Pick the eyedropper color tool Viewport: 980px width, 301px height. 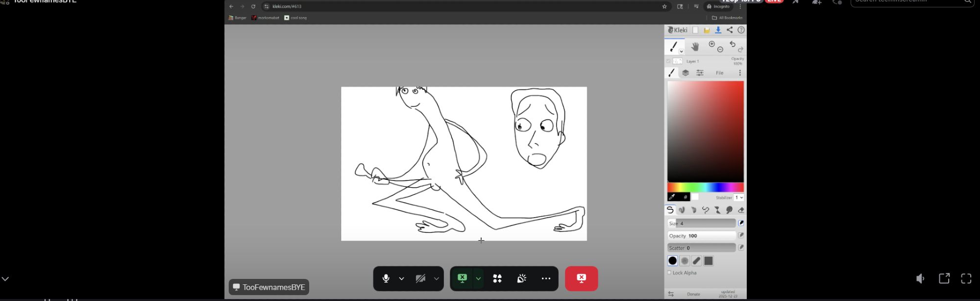coord(672,197)
